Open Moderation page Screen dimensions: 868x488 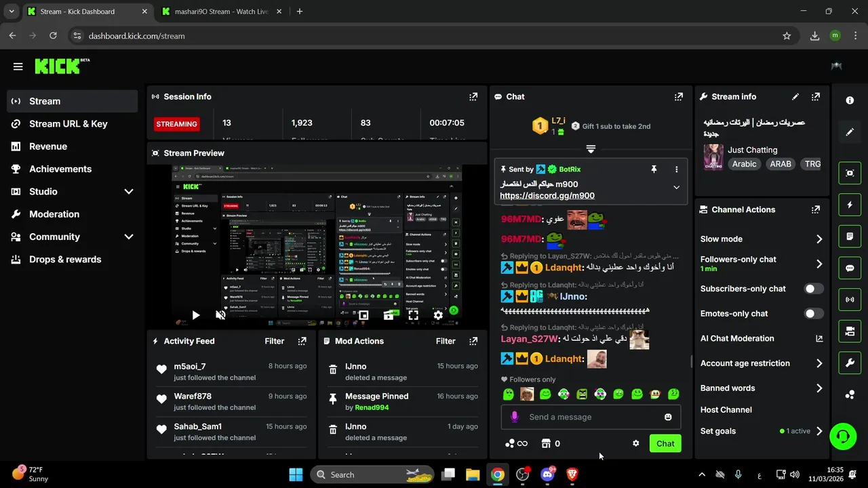point(73,214)
